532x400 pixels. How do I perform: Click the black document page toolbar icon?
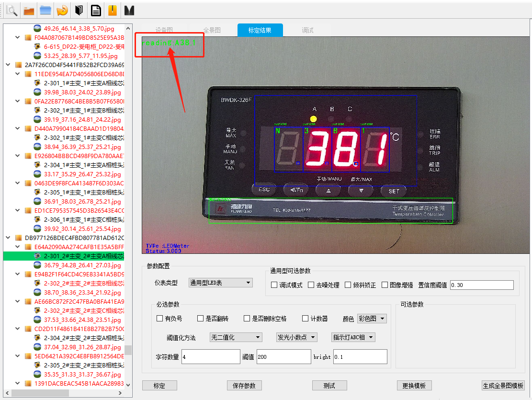click(96, 11)
